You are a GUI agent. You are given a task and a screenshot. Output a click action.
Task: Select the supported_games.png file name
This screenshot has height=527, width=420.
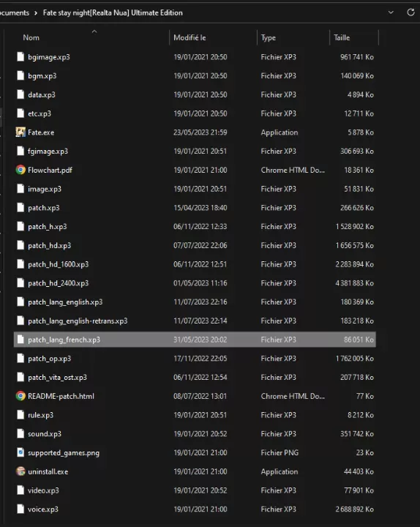pos(64,453)
